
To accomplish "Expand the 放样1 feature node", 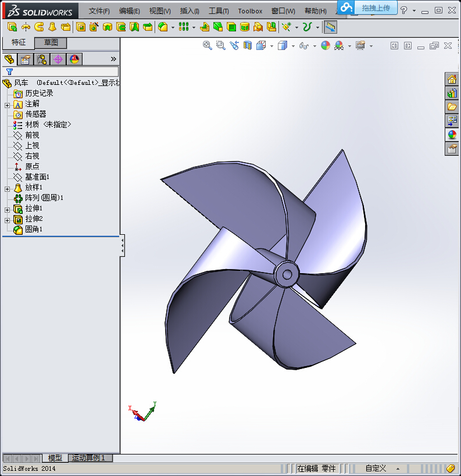I will click(x=8, y=189).
